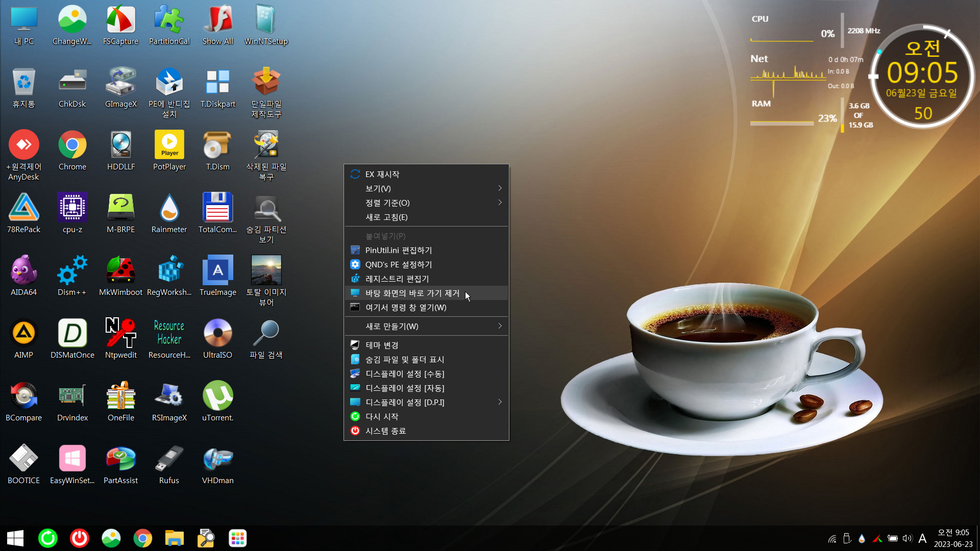This screenshot has width=980, height=551.
Task: Select 새로 고침(E) from context menu
Action: [426, 217]
